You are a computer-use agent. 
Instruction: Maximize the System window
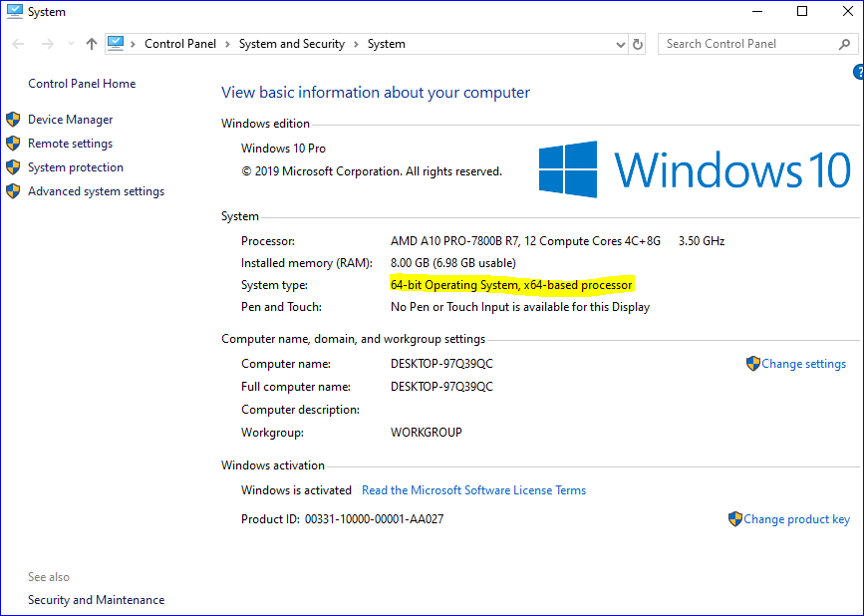pos(802,12)
